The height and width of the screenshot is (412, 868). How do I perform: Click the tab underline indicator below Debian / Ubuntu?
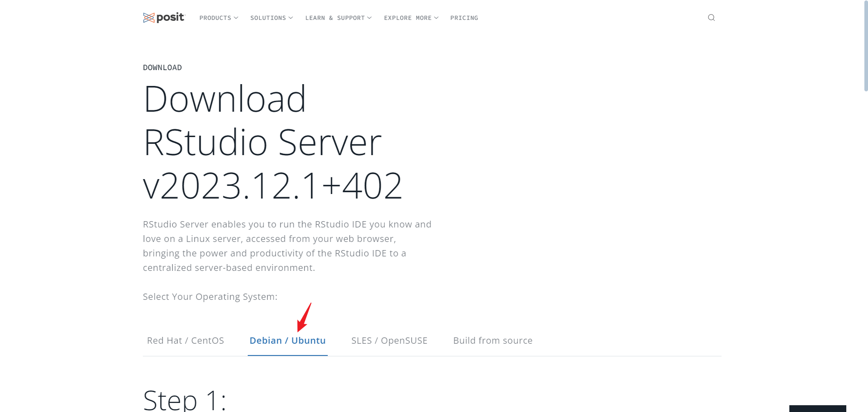(288, 355)
